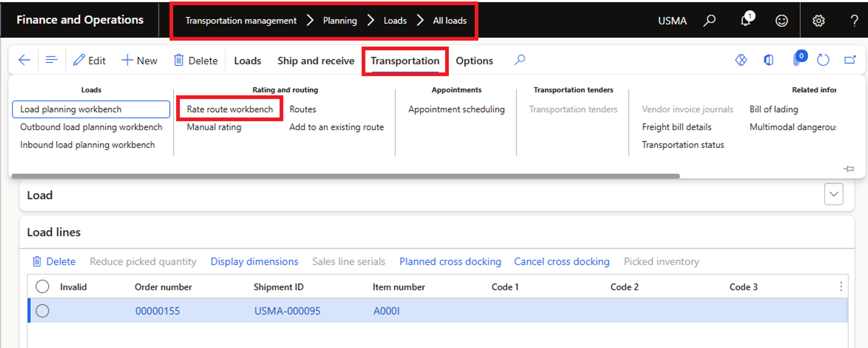Open the page in a new window
868x348 pixels.
tap(850, 60)
